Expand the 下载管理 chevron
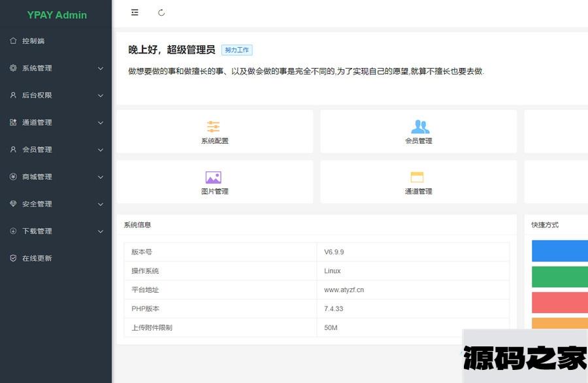Screen dimensions: 588x383 (x=101, y=231)
